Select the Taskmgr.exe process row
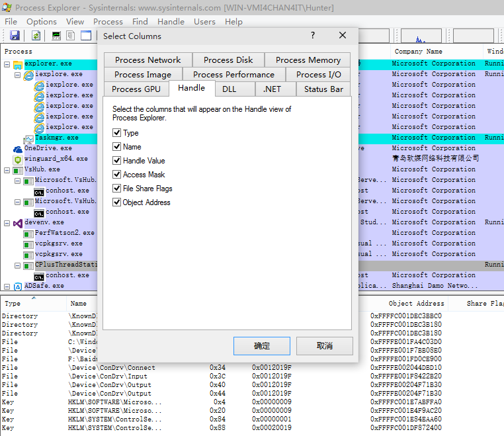Screen dimensions: 504x436 pos(57,138)
